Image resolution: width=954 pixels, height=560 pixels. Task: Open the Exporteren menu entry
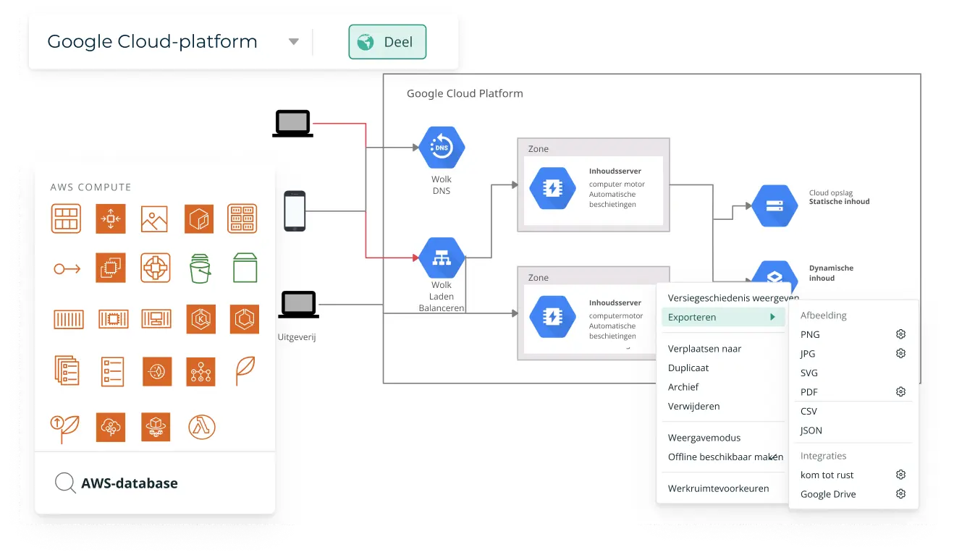(x=723, y=317)
